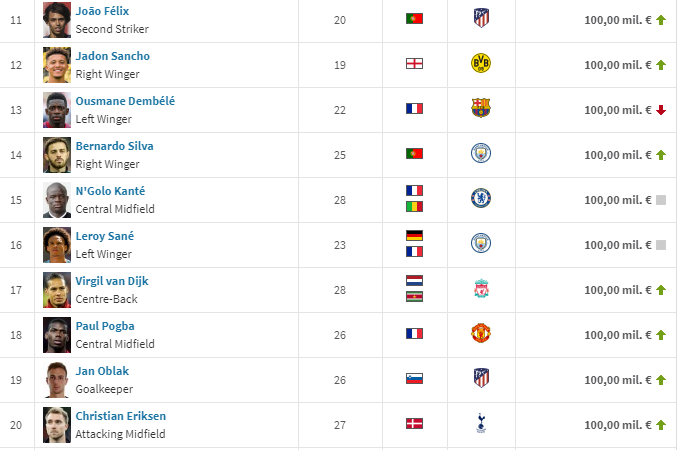
Task: Click Jadon Sancho's portrait thumbnail
Action: point(56,65)
